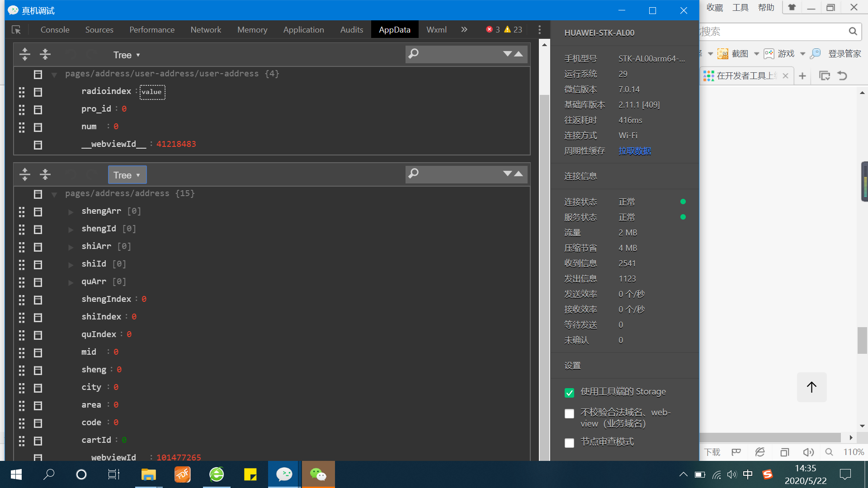This screenshot has height=488, width=868.
Task: Open WeChat from Windows taskbar
Action: [x=318, y=474]
